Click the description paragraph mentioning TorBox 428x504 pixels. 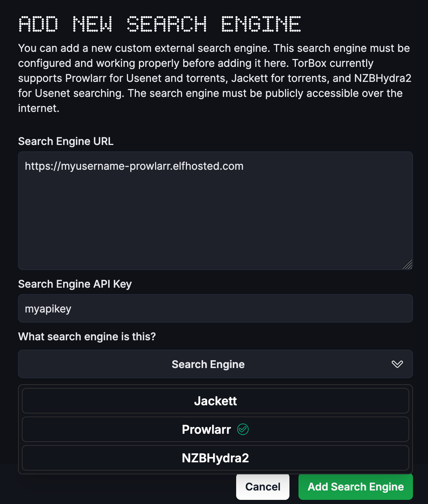[x=215, y=78]
